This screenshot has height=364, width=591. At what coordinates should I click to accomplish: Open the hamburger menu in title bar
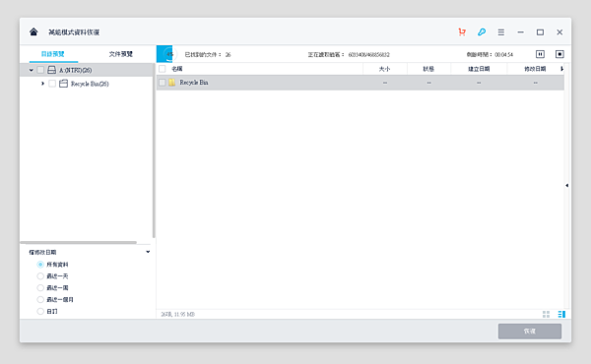click(501, 32)
